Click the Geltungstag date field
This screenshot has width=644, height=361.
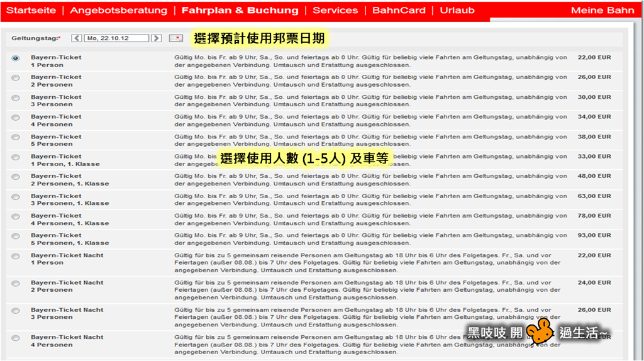116,38
